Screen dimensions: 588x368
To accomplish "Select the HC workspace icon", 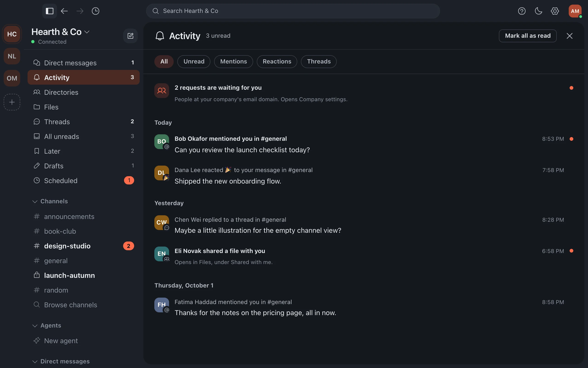I will tap(12, 34).
